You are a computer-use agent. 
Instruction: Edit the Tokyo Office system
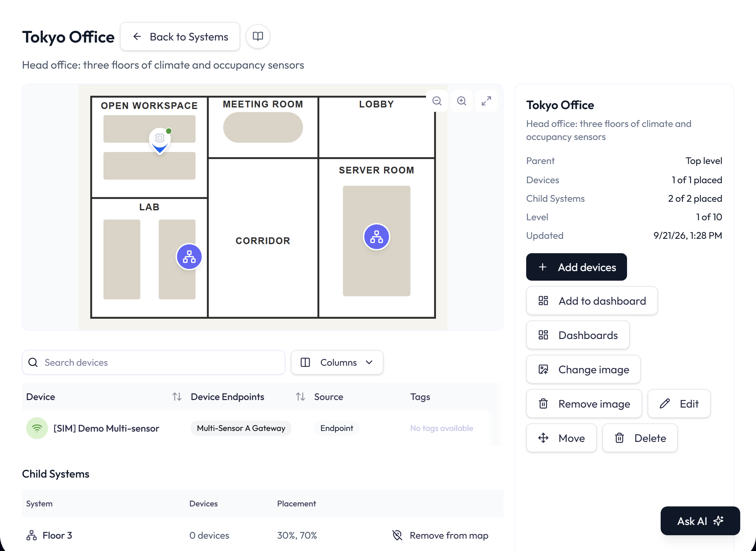[x=679, y=404]
